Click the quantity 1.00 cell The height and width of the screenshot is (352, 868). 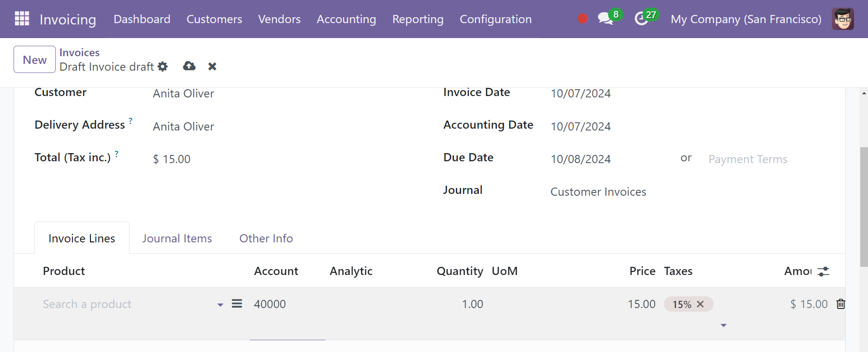472,304
